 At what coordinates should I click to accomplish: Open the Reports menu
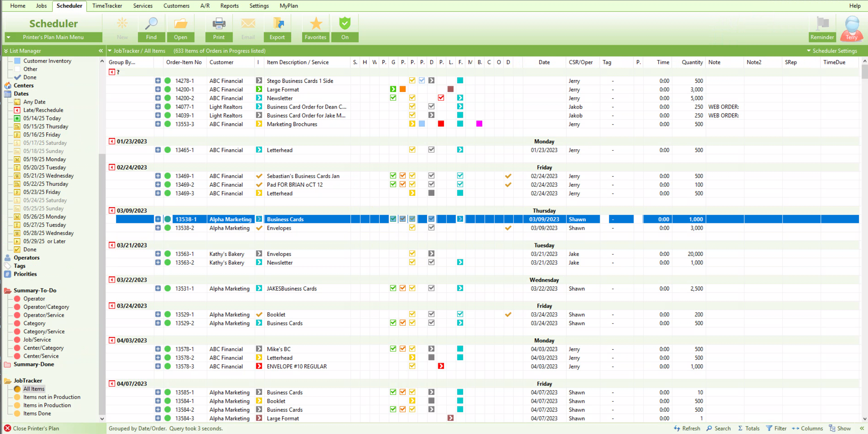[229, 6]
